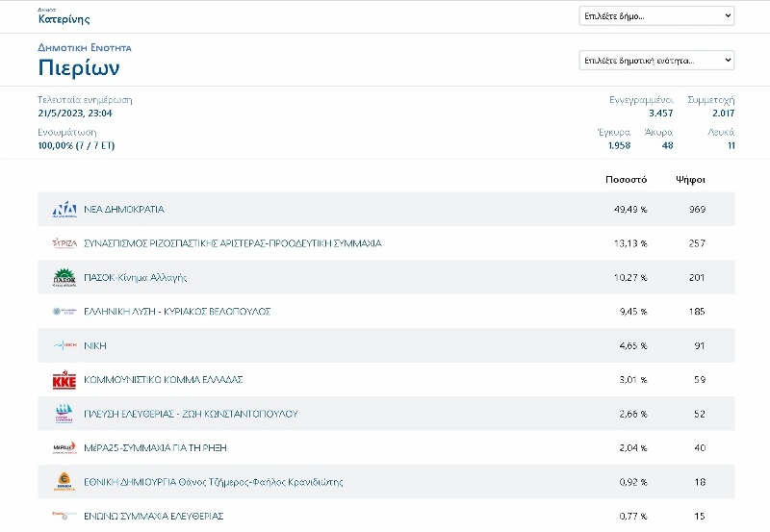The height and width of the screenshot is (532, 770).
Task: Click the 'Έγκυρα' label
Action: [x=614, y=133]
